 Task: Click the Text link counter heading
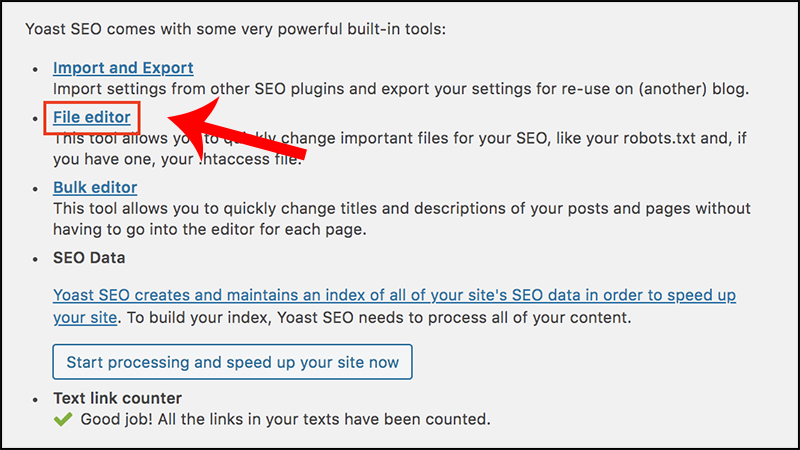click(117, 398)
